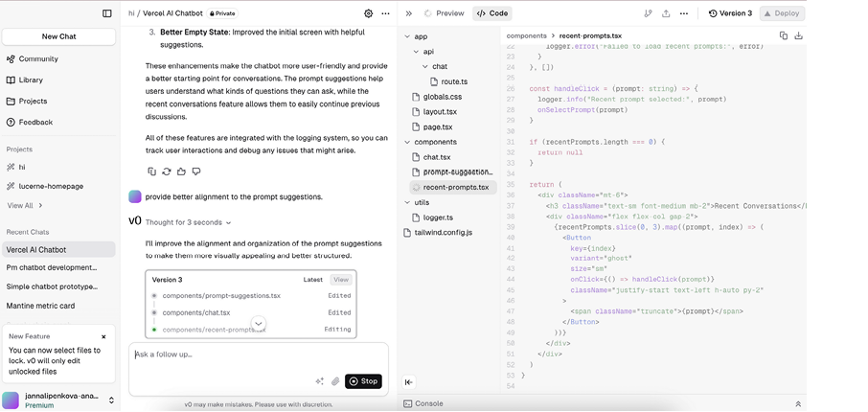868x412 pixels.
Task: Stop the generation
Action: [363, 381]
